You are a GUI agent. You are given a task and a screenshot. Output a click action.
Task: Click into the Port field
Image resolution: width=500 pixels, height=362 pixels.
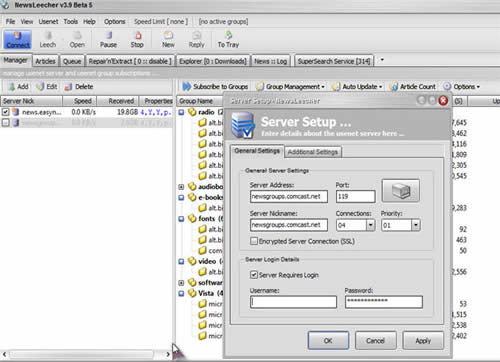point(356,196)
